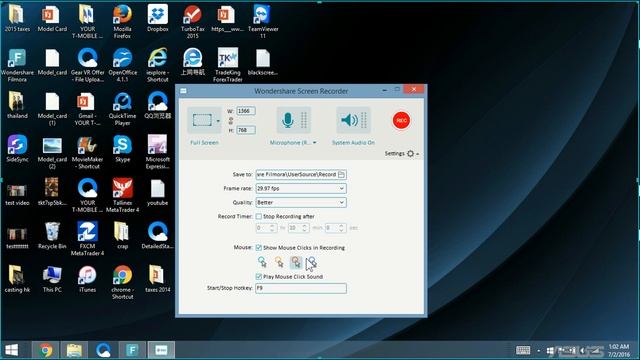
Task: Uncheck Show Mouse Clicks in Recording
Action: tap(259, 248)
